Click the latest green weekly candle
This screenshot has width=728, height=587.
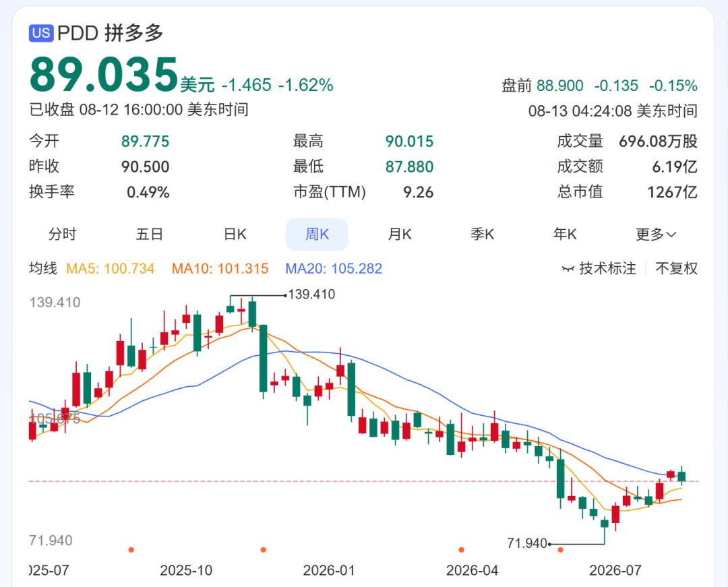pos(681,476)
